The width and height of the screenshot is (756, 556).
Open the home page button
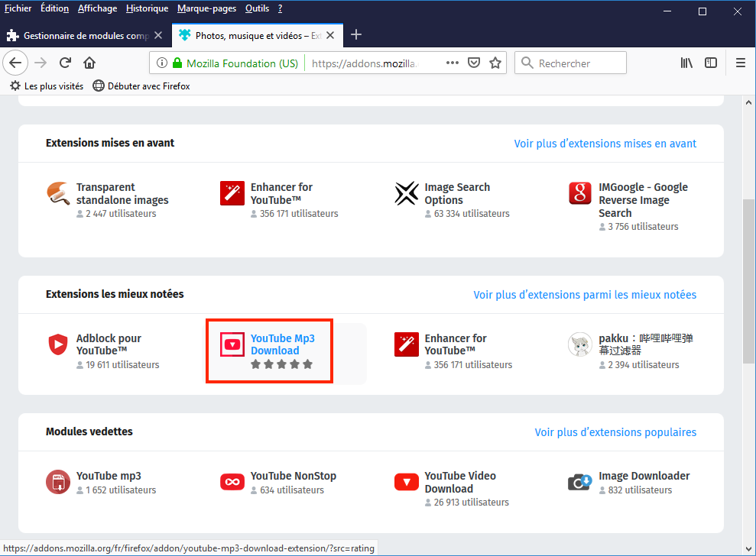coord(89,63)
